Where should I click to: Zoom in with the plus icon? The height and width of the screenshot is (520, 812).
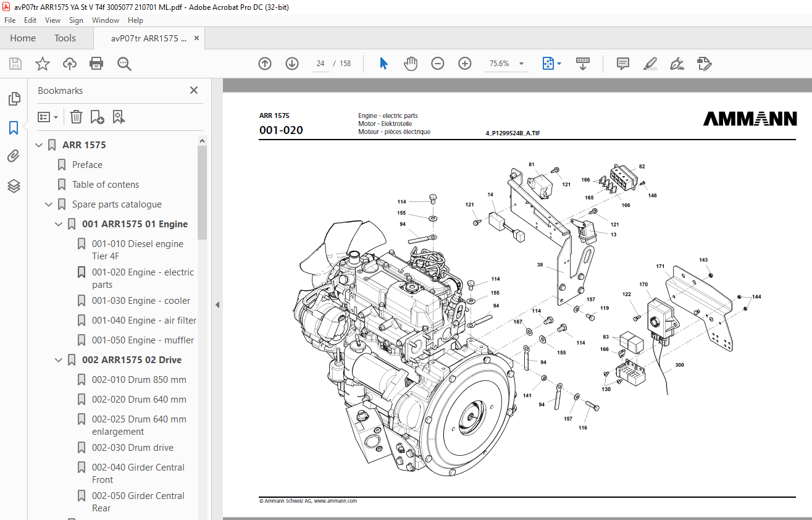tap(465, 64)
